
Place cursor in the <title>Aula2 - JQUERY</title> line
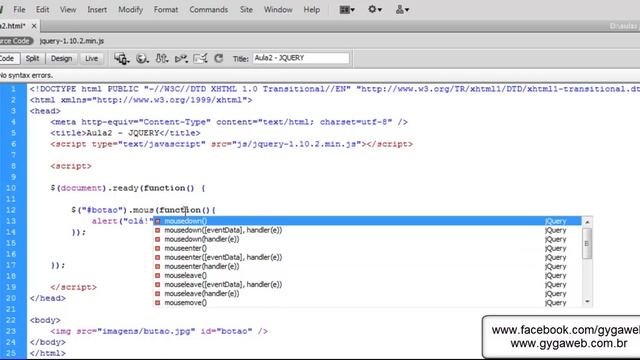(x=125, y=133)
